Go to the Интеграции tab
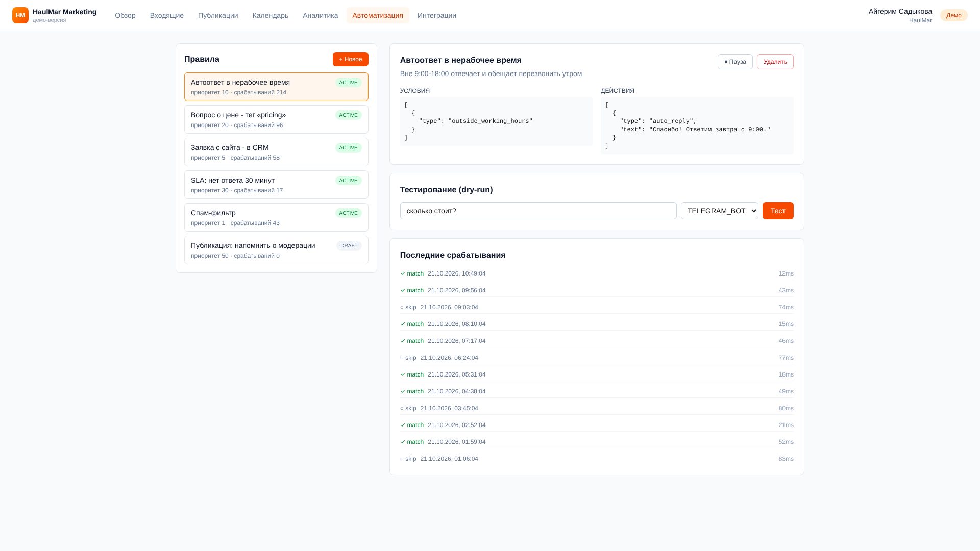 pos(437,15)
